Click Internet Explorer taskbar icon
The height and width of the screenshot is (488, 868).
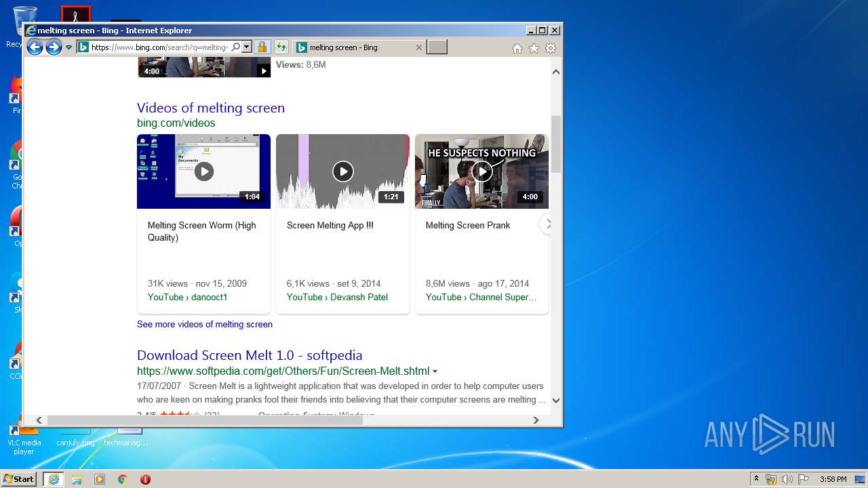click(x=54, y=479)
